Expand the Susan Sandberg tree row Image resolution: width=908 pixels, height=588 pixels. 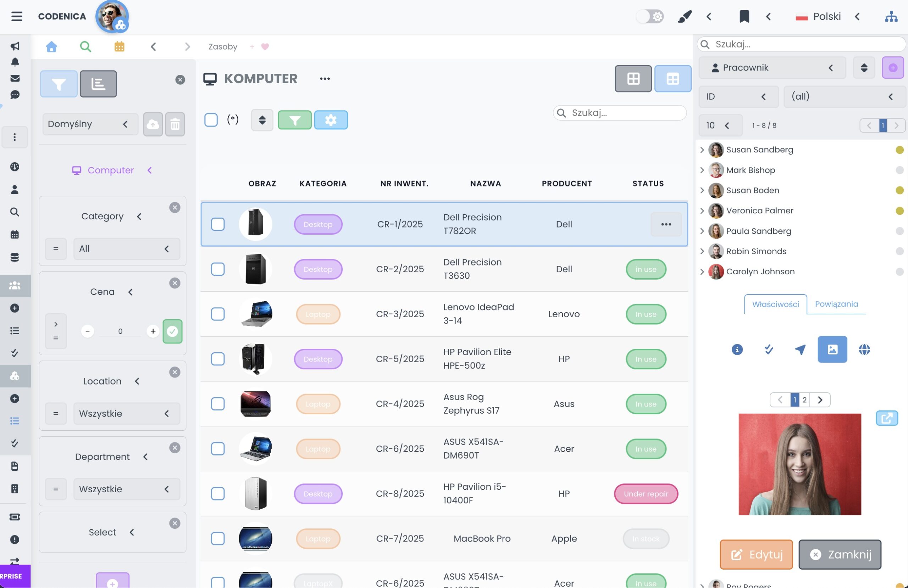pos(702,150)
